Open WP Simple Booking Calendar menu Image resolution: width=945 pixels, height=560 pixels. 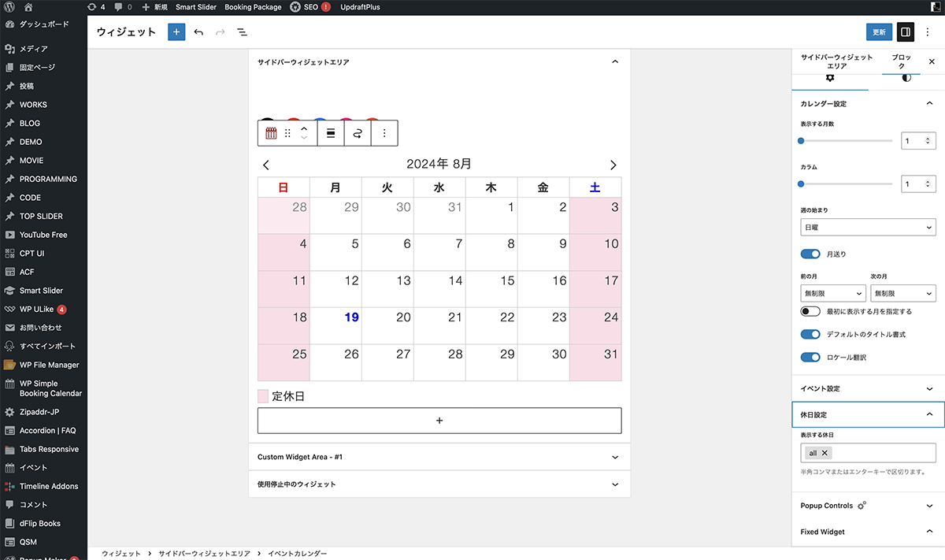(x=50, y=388)
